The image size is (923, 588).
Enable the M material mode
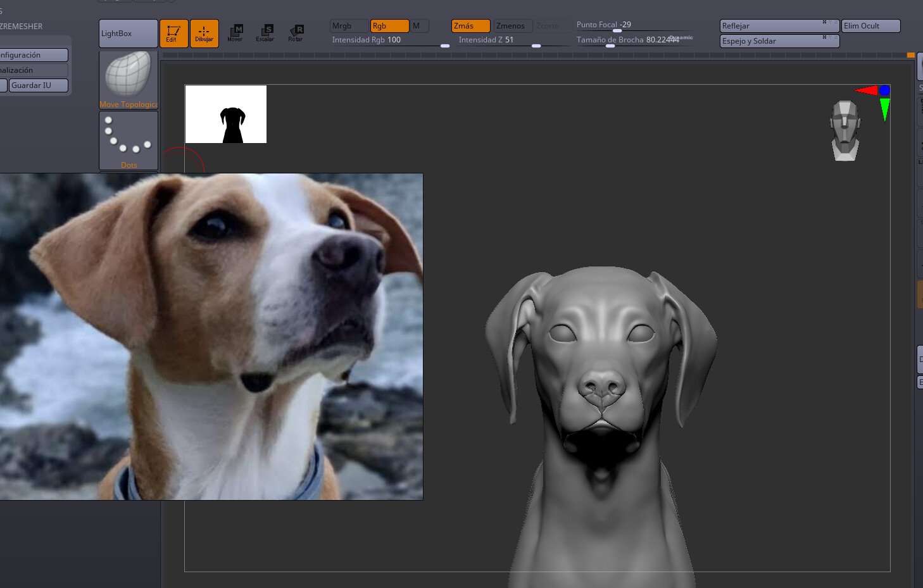419,26
